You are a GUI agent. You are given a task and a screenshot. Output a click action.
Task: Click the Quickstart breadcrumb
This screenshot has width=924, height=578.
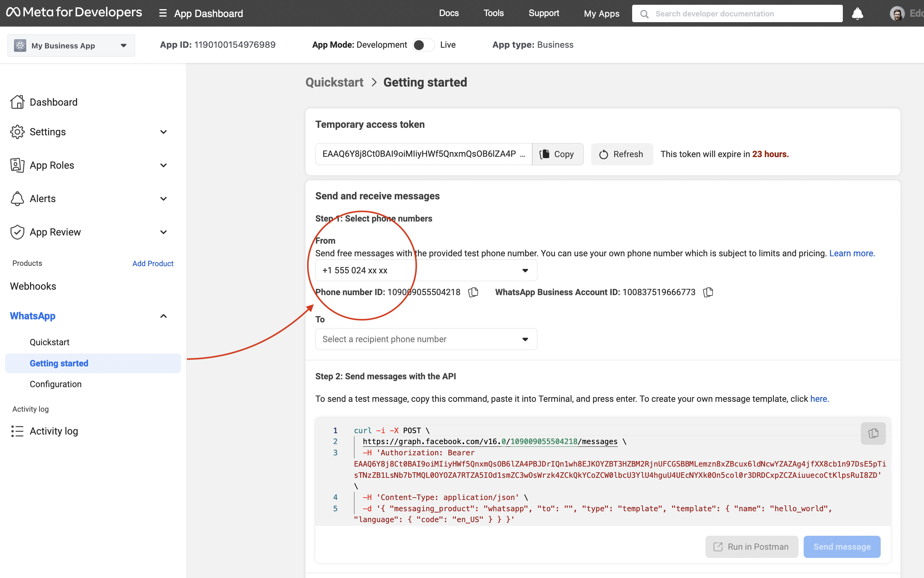pyautogui.click(x=334, y=82)
